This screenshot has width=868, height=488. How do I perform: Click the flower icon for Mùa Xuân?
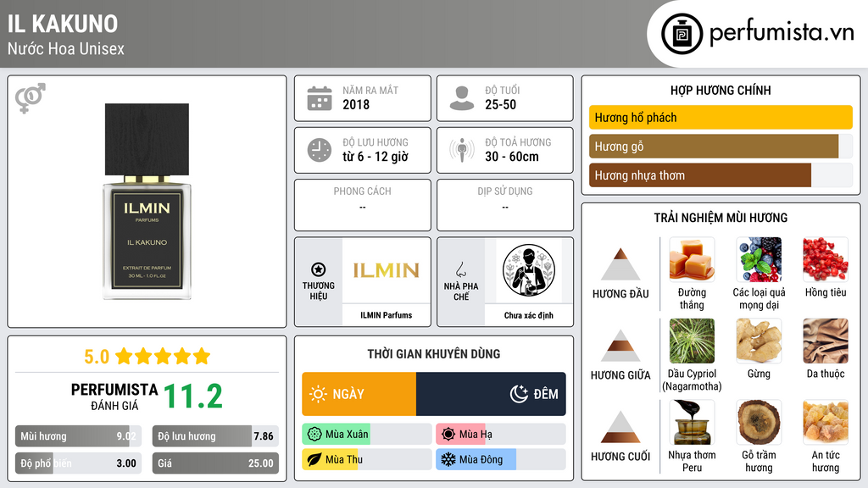pos(314,435)
